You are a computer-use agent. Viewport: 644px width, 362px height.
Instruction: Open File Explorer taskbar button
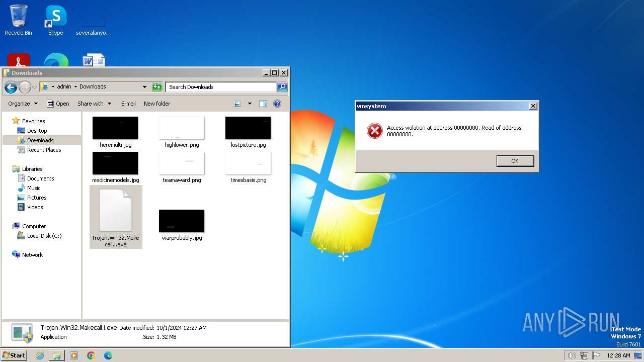click(57, 355)
